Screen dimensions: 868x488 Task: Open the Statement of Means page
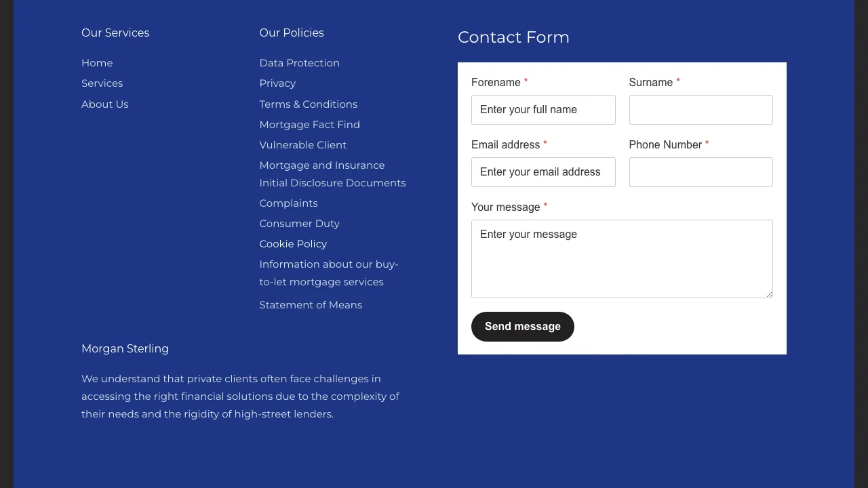pos(311,305)
